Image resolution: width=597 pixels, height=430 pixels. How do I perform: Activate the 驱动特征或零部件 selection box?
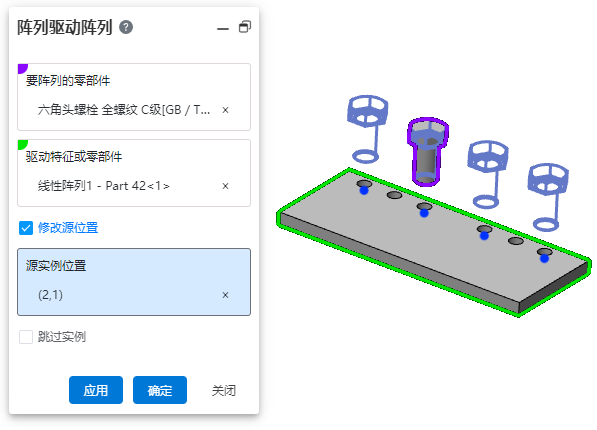pyautogui.click(x=134, y=173)
